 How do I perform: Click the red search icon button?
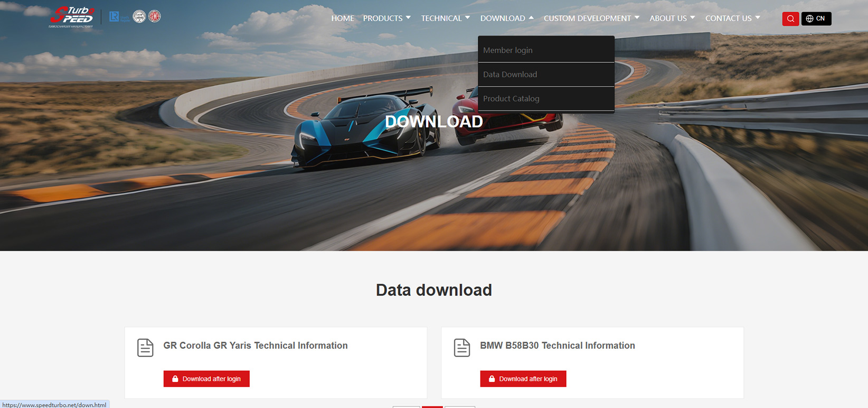(790, 18)
